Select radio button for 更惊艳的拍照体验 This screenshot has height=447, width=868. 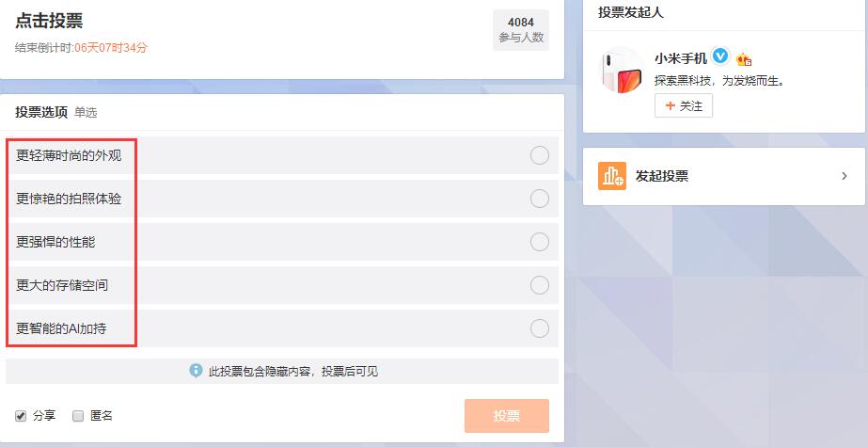pos(539,199)
